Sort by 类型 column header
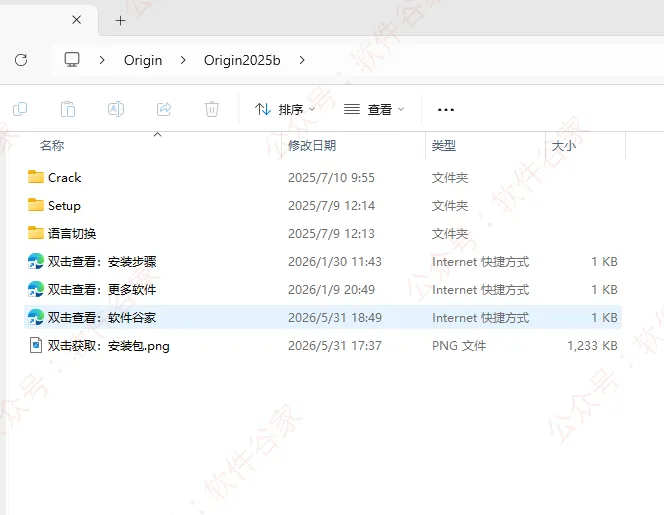Viewport: 664px width, 515px height. pos(443,146)
